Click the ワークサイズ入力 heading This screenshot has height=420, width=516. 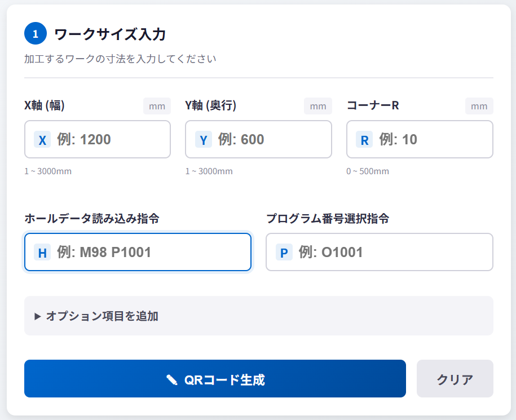coord(109,34)
